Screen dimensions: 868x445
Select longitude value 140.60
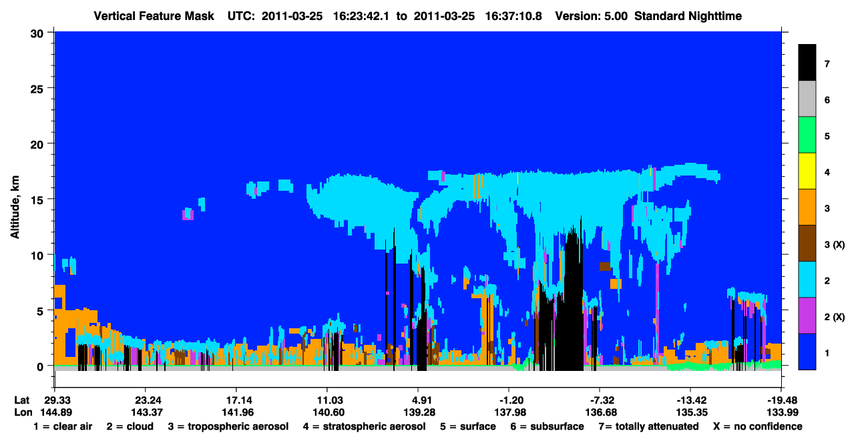(327, 412)
